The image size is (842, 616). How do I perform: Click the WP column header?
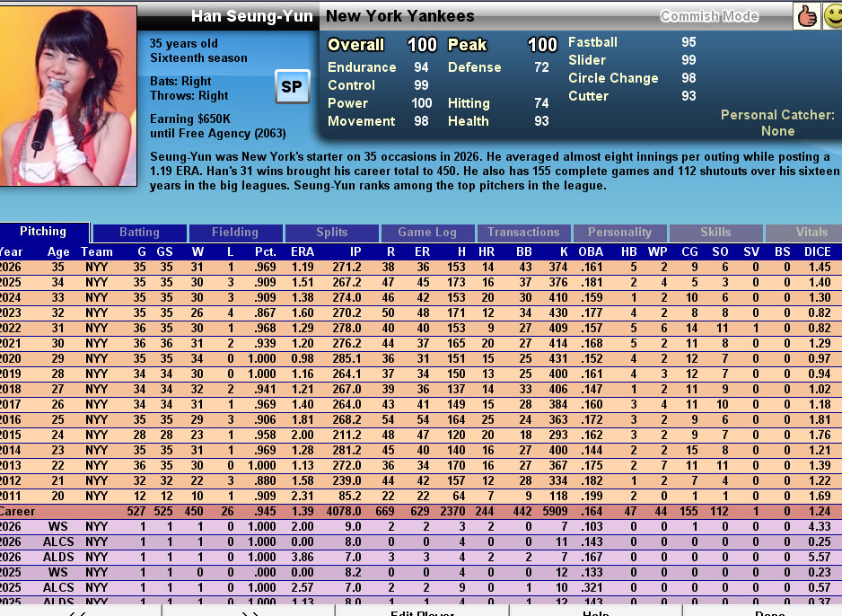657,252
